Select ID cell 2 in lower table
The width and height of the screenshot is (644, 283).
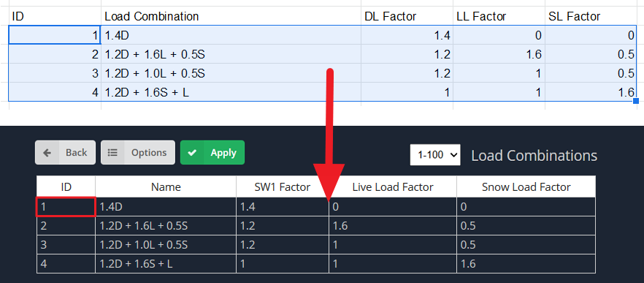(66, 226)
